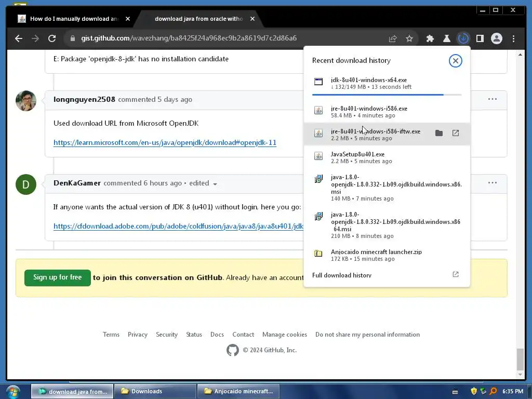Open DenKaGamer username link

point(77,183)
